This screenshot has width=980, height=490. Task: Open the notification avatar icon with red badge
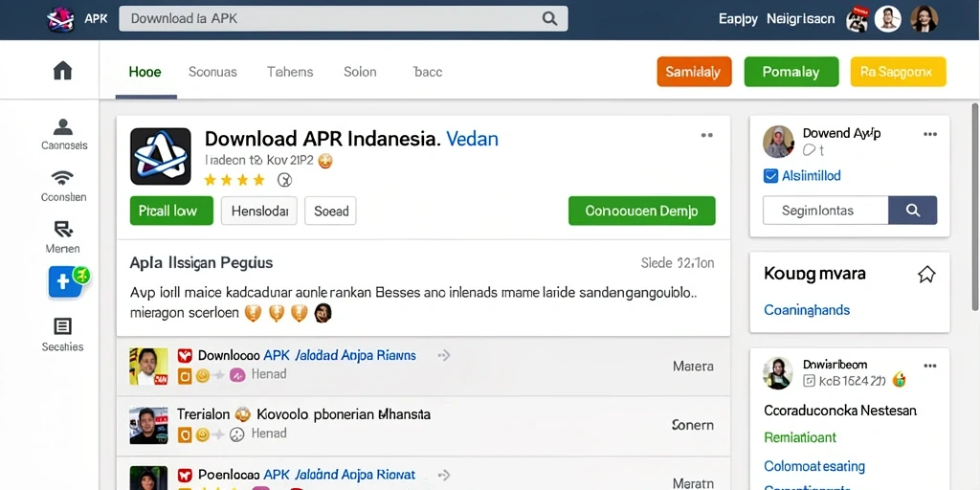tap(857, 19)
